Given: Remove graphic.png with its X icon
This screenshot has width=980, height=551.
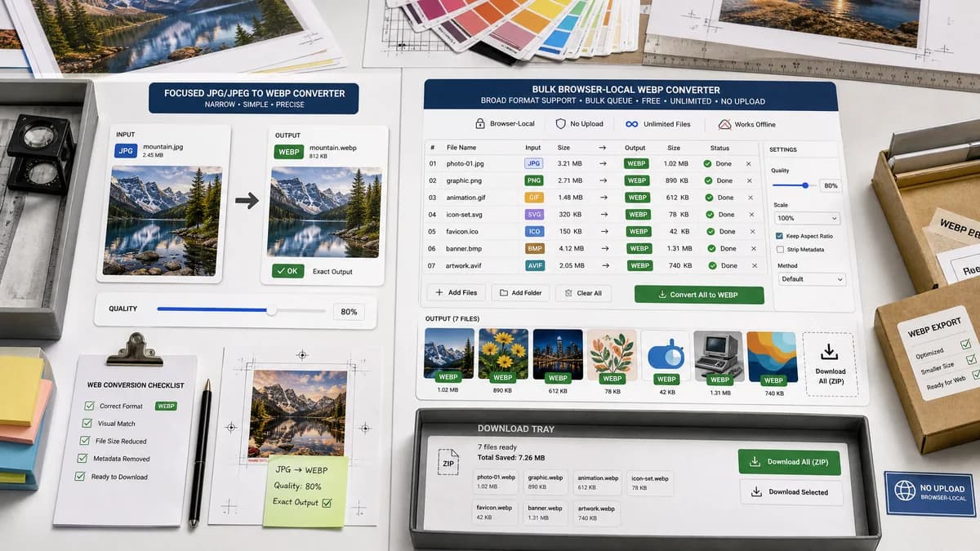Looking at the screenshot, I should [x=748, y=180].
